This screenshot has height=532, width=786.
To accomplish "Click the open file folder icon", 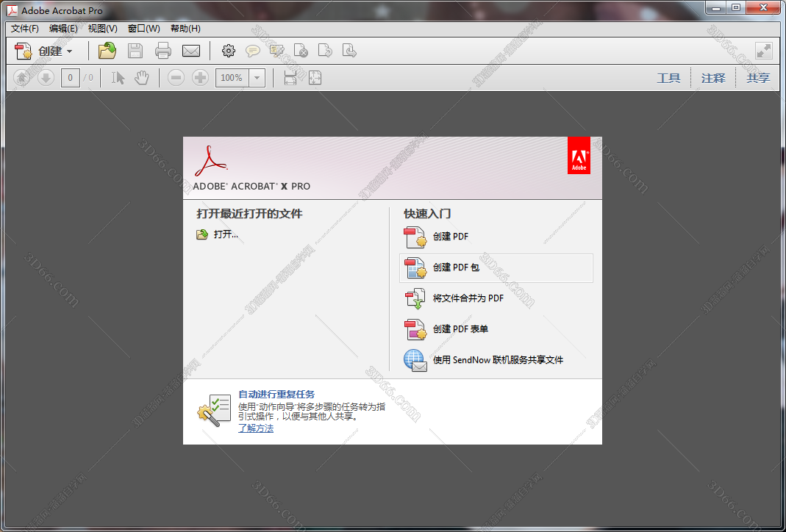I will [107, 51].
